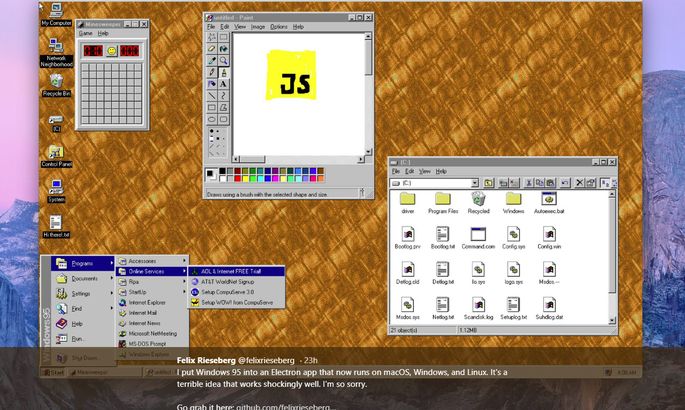Choose the Eraser tool in Paint
The image size is (685, 410).
point(212,49)
